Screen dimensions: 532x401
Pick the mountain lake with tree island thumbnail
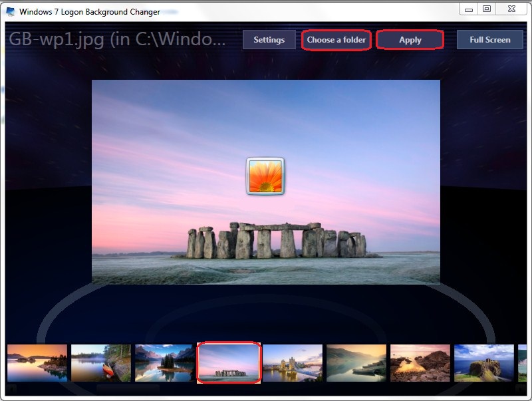click(x=165, y=363)
